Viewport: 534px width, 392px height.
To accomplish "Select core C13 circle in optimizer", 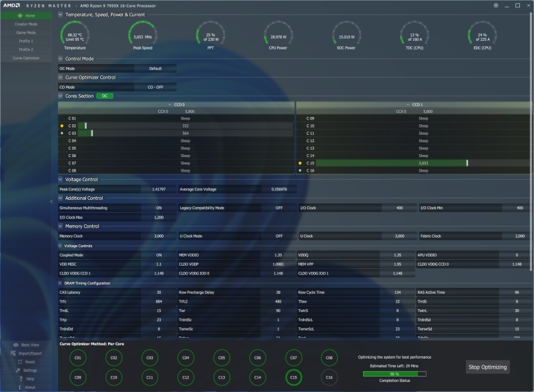I will [222, 377].
